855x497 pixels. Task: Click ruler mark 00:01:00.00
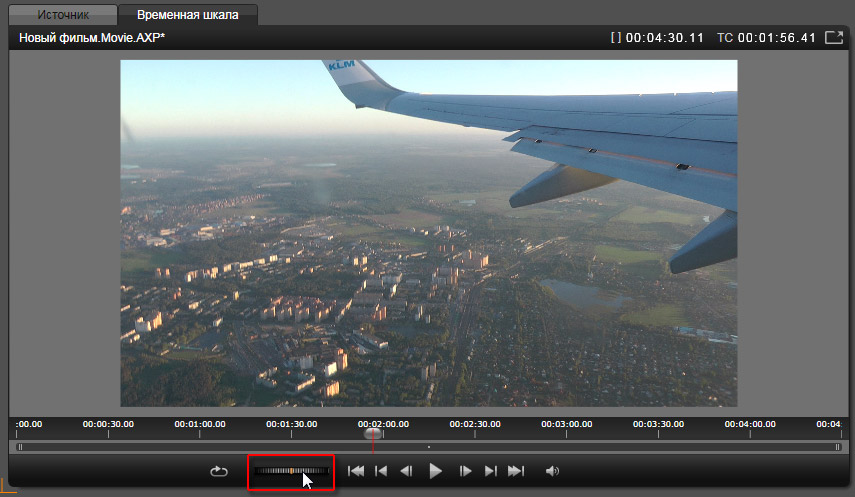click(x=200, y=424)
